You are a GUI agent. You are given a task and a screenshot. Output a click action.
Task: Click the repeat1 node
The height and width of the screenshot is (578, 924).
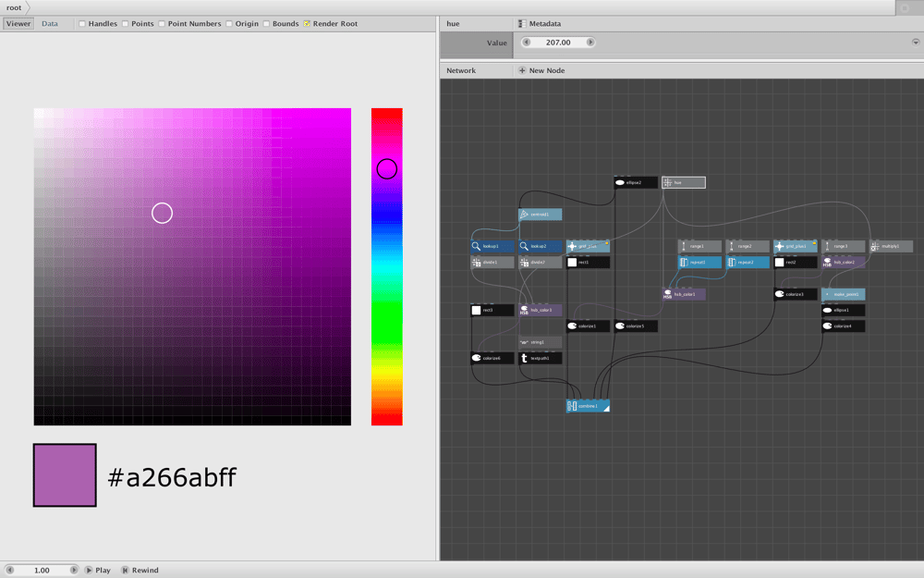pyautogui.click(x=699, y=263)
